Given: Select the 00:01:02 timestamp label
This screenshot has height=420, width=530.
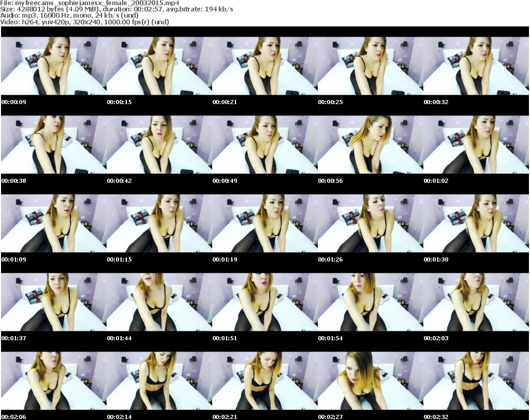Looking at the screenshot, I should click(436, 181).
